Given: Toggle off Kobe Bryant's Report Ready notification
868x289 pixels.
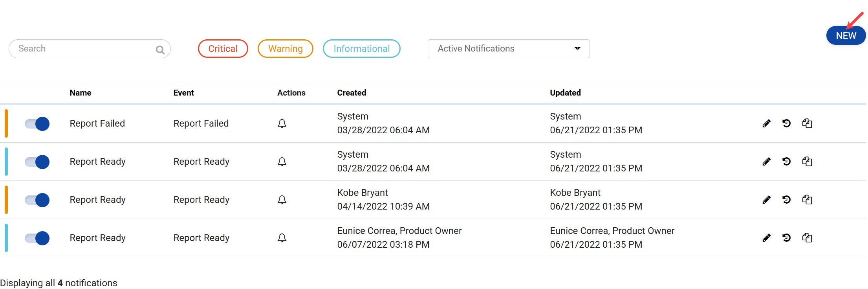Looking at the screenshot, I should click(37, 200).
